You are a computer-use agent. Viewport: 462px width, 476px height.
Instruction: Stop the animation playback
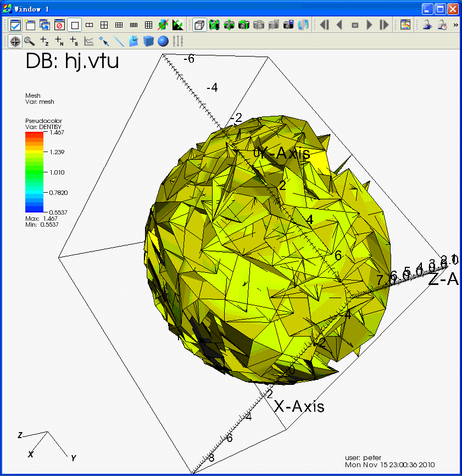click(355, 25)
